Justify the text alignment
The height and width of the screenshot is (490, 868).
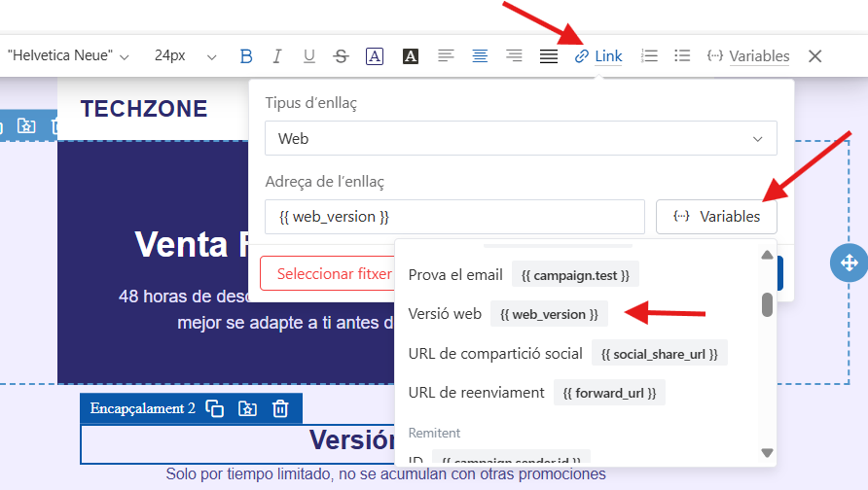[549, 55]
